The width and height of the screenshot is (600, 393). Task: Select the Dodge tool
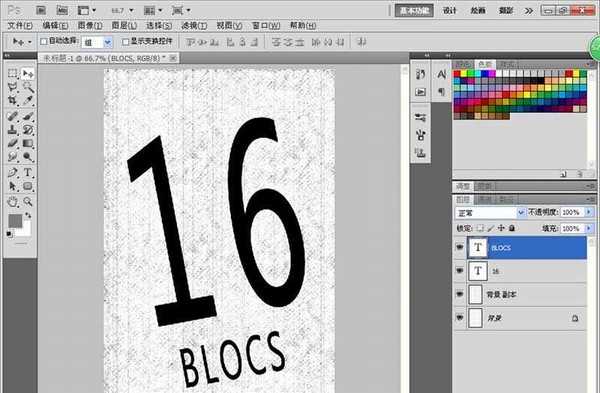(28, 157)
